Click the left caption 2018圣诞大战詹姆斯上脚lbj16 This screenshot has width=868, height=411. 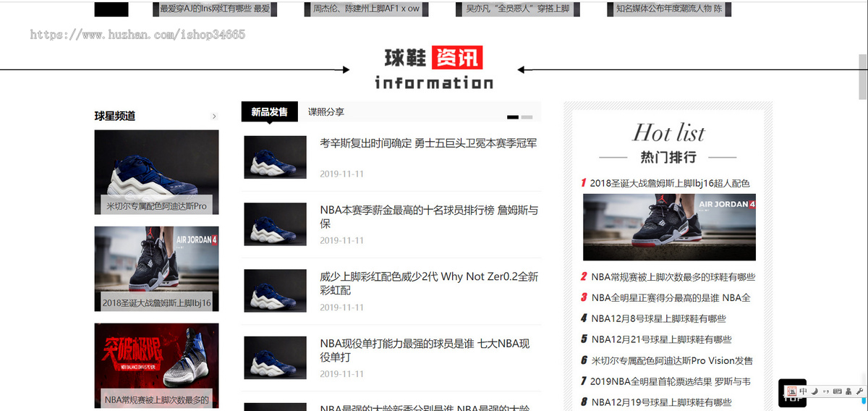click(156, 302)
